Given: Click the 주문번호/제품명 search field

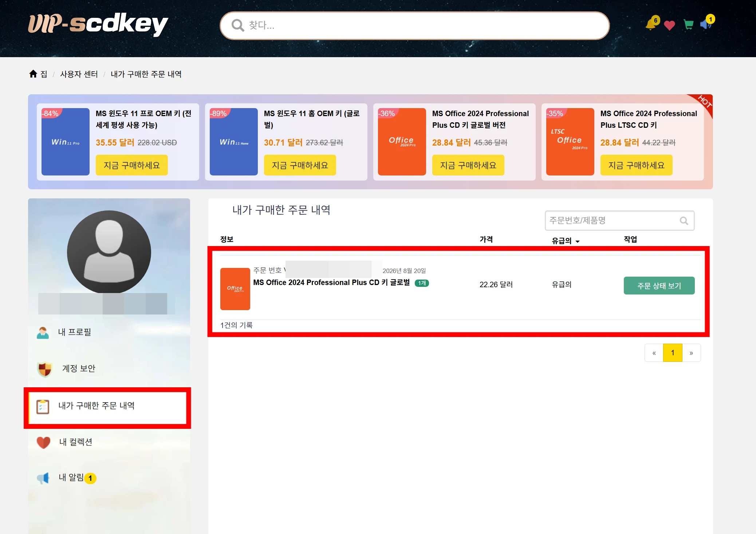Looking at the screenshot, I should click(619, 221).
